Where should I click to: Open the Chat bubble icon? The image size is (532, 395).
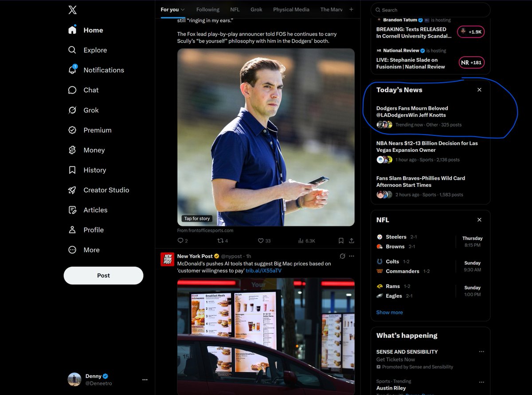point(72,90)
